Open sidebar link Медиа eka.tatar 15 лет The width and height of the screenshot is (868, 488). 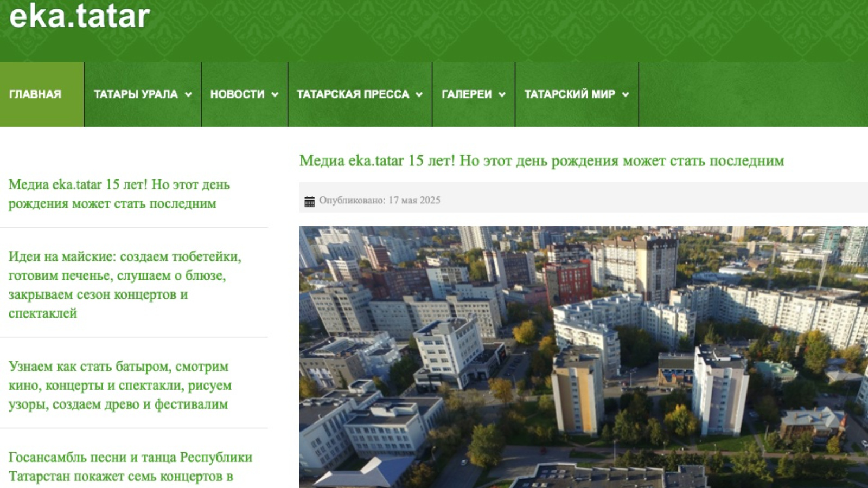tap(119, 194)
